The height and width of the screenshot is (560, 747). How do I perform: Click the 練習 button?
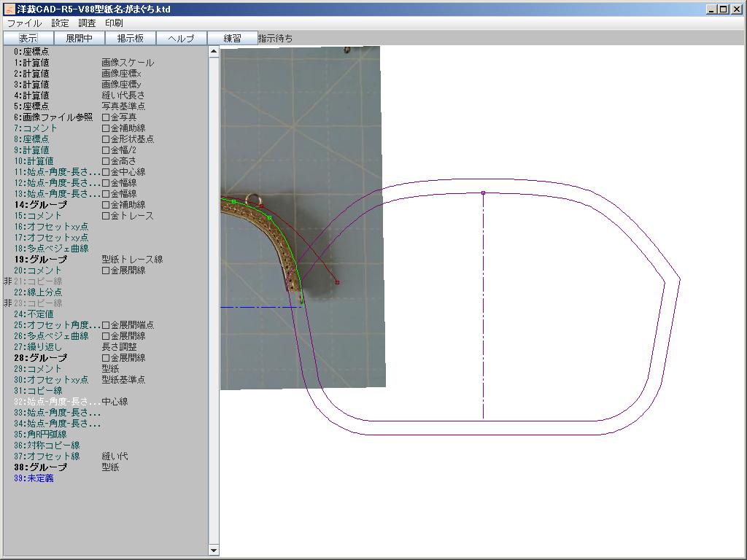click(x=233, y=38)
